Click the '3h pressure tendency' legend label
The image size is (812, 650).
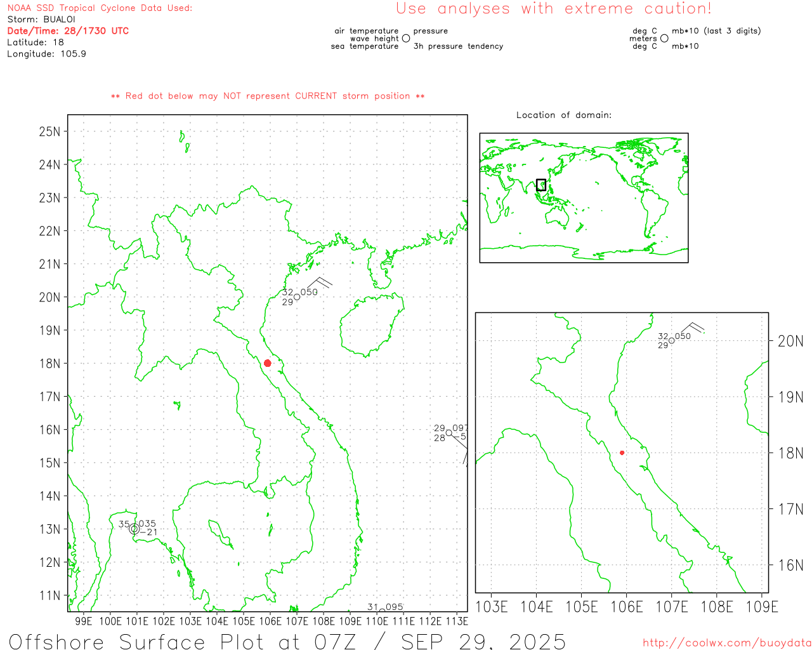pyautogui.click(x=458, y=46)
